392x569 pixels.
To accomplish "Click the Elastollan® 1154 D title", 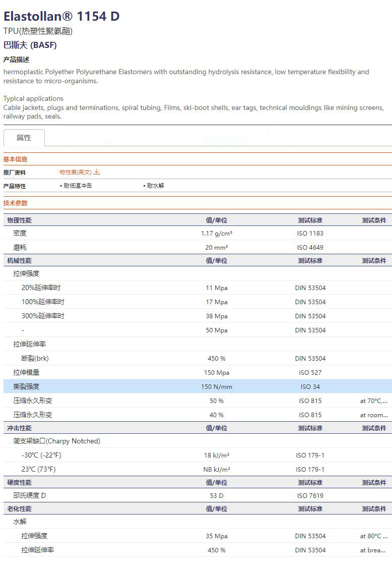I will coord(61,16).
